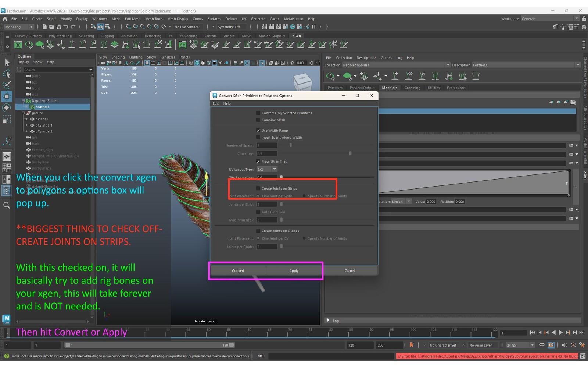Viewport: 588px width, 368px height.
Task: Uncheck Place UV in Tiles
Action: click(258, 162)
